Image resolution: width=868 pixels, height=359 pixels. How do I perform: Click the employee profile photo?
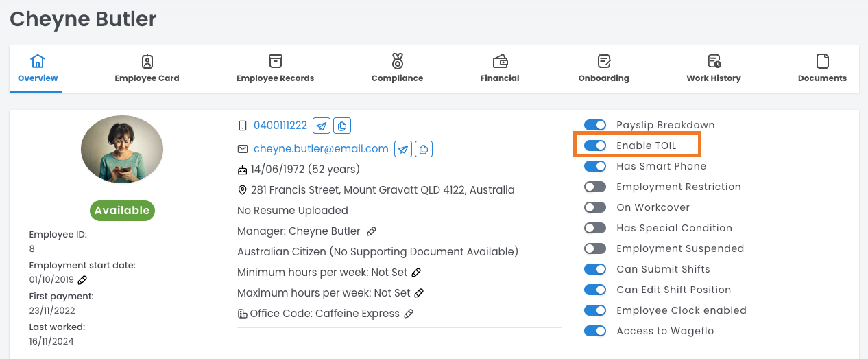click(122, 149)
